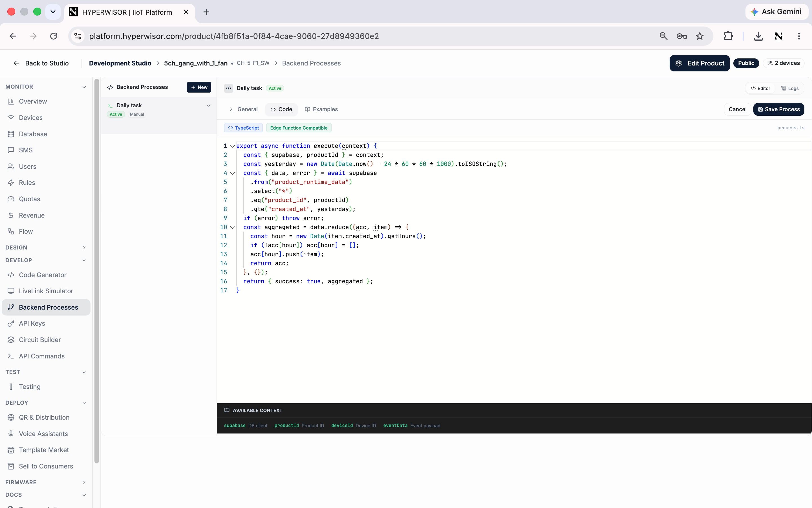Collapse the DEVELOP sidebar section
This screenshot has height=508, width=812.
[84, 260]
